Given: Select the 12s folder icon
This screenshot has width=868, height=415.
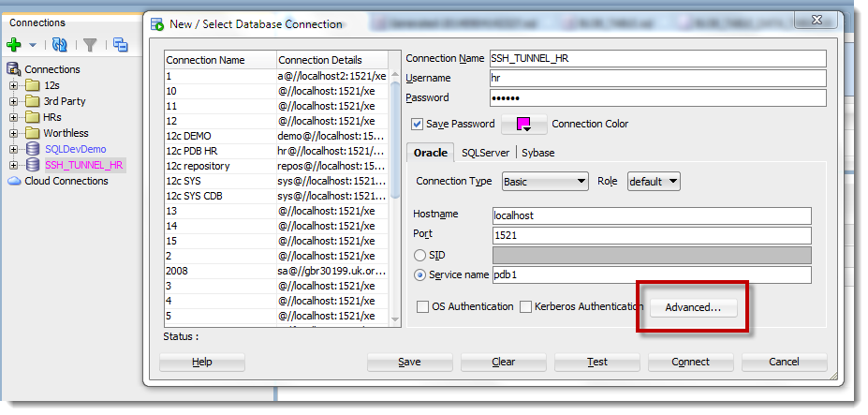Looking at the screenshot, I should pos(33,85).
